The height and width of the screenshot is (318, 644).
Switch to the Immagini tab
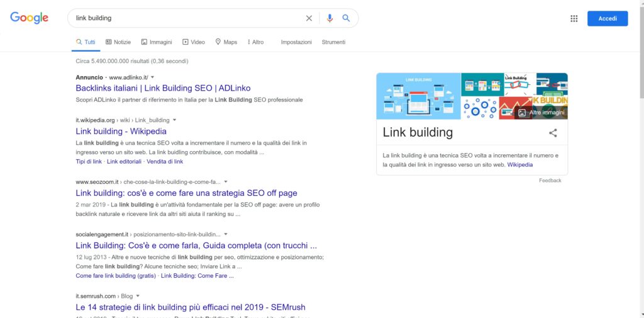157,42
